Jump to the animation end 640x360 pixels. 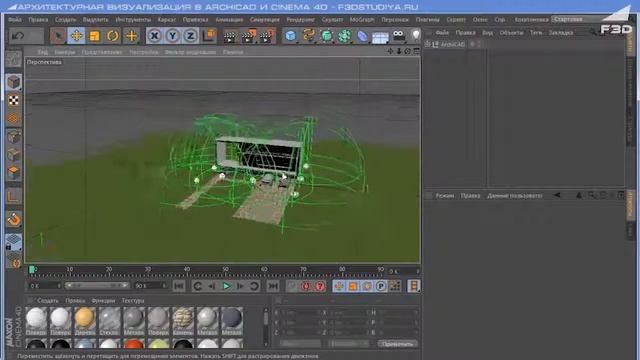tap(273, 286)
